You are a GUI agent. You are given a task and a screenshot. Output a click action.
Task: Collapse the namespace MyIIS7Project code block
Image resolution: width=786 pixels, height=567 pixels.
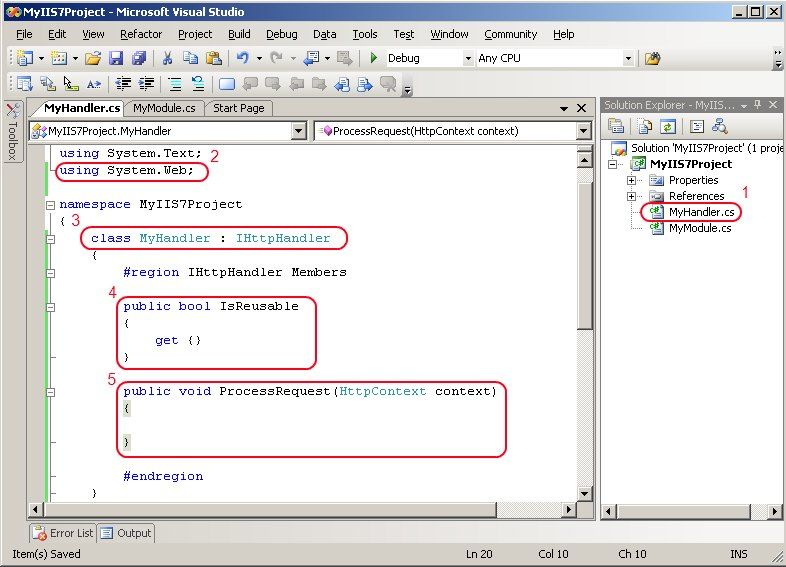coord(50,205)
